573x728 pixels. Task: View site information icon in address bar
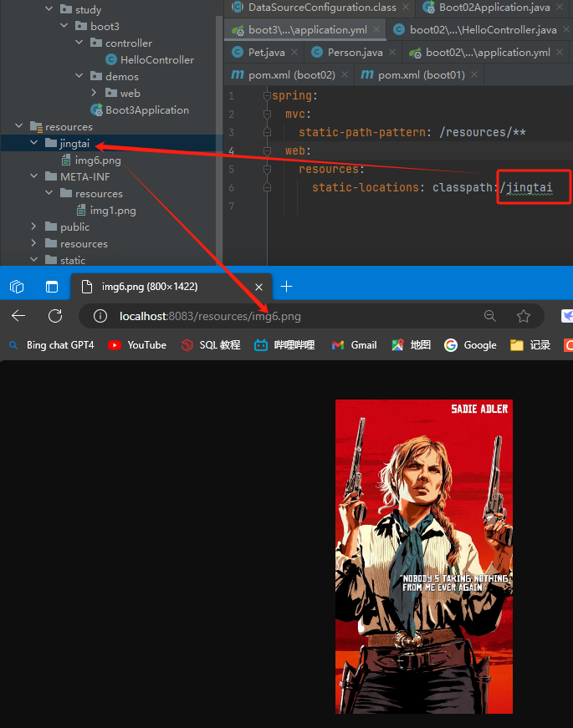coord(100,316)
